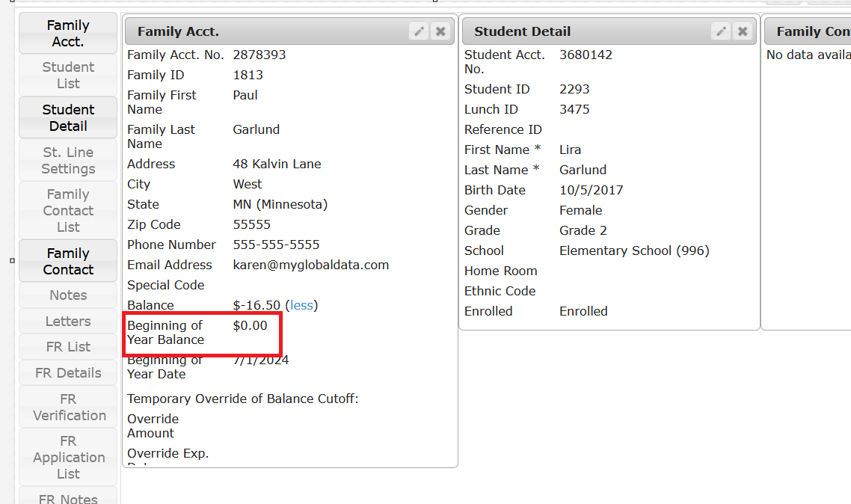This screenshot has height=504, width=851.
Task: Switch to Student List tab
Action: pyautogui.click(x=68, y=76)
